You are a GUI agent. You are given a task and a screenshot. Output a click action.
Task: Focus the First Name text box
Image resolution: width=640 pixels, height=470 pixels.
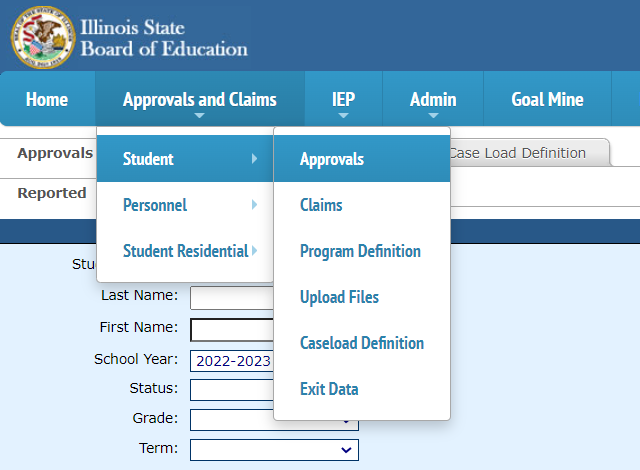[x=232, y=329]
